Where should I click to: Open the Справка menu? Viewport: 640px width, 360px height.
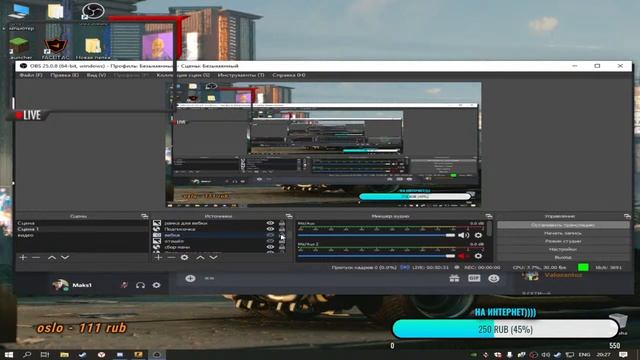pyautogui.click(x=289, y=75)
